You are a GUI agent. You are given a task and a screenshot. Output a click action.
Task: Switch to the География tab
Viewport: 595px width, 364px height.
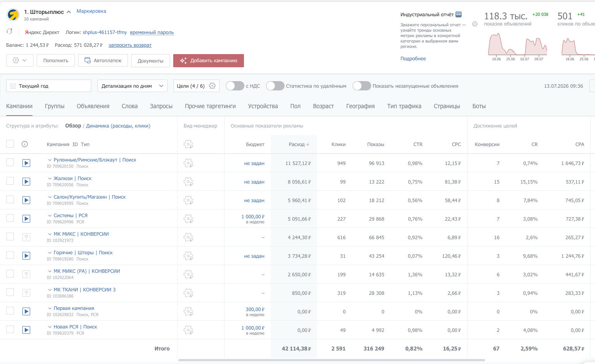click(360, 106)
